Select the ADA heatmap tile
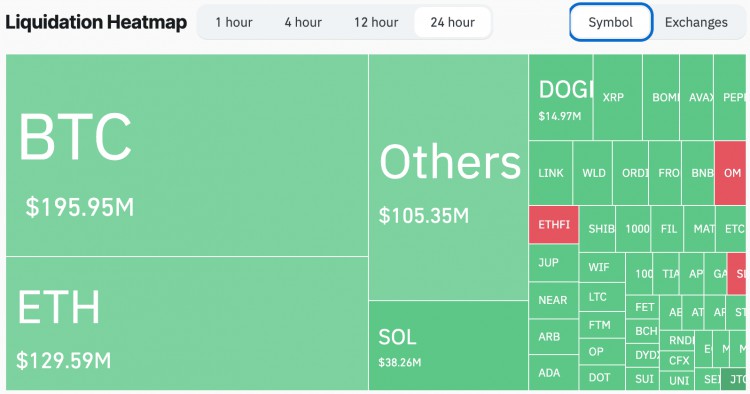Image resolution: width=750 pixels, height=394 pixels. coord(554,372)
